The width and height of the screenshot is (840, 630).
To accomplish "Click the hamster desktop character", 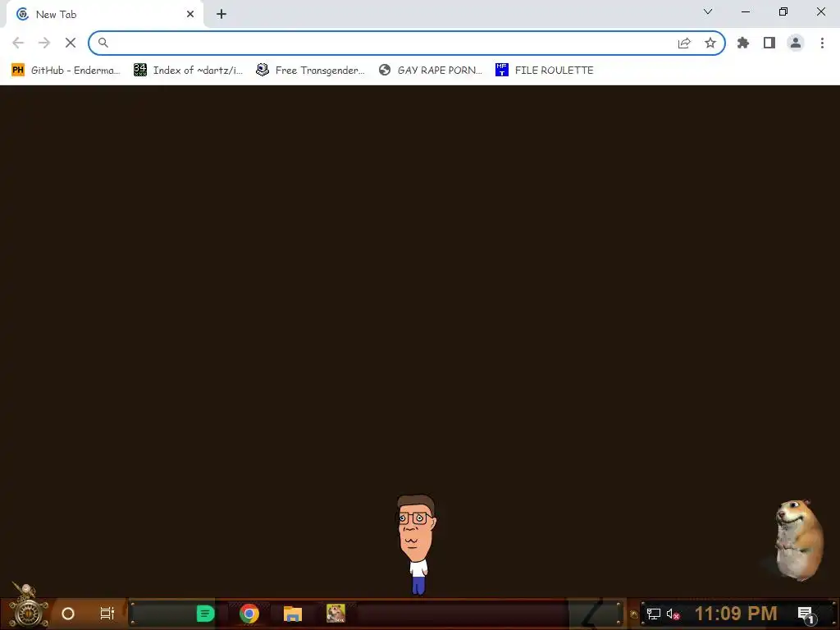I will click(798, 540).
